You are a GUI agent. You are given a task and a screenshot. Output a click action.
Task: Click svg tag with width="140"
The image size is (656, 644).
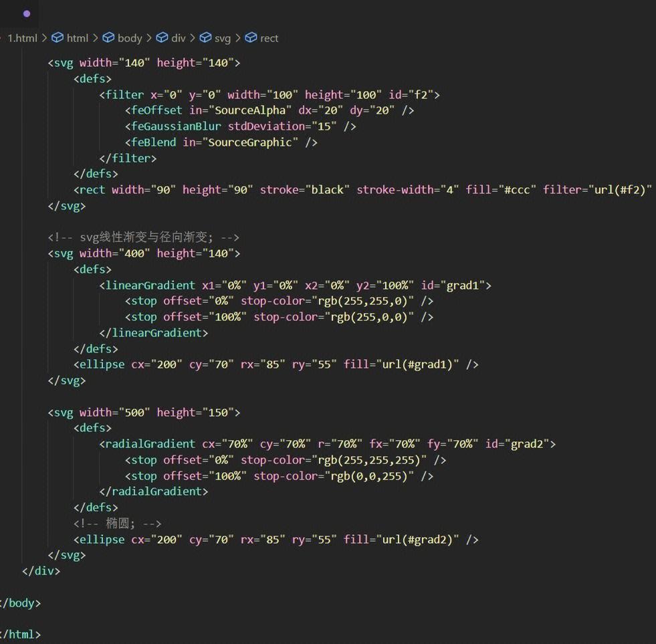tap(144, 63)
